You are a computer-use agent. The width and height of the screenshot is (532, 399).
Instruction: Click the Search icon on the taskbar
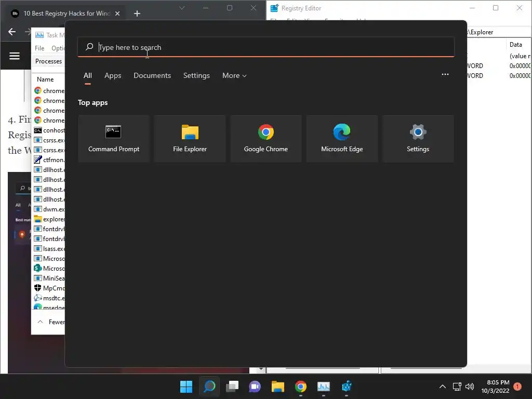pos(209,387)
